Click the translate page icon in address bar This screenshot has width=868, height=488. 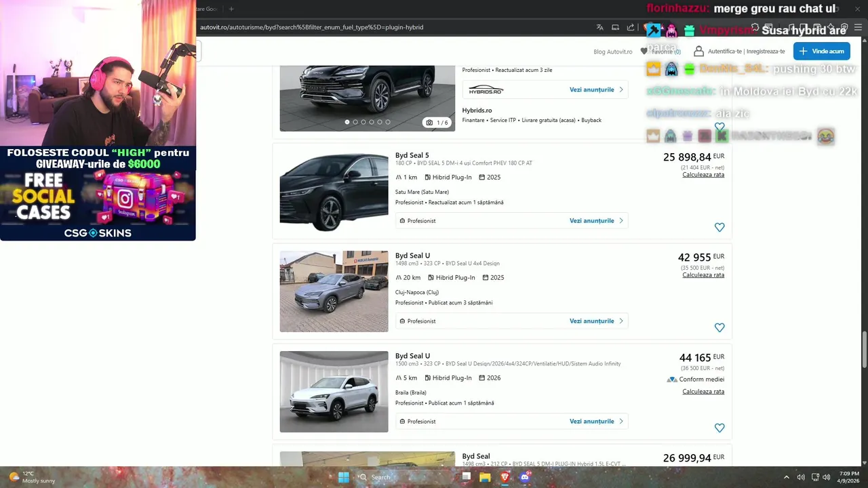(x=599, y=27)
